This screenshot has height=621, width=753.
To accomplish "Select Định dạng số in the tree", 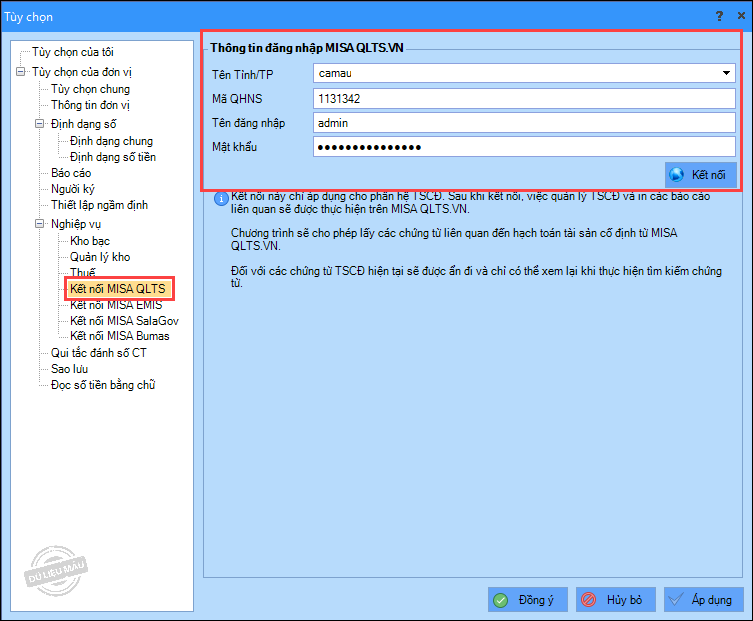I will pyautogui.click(x=84, y=124).
